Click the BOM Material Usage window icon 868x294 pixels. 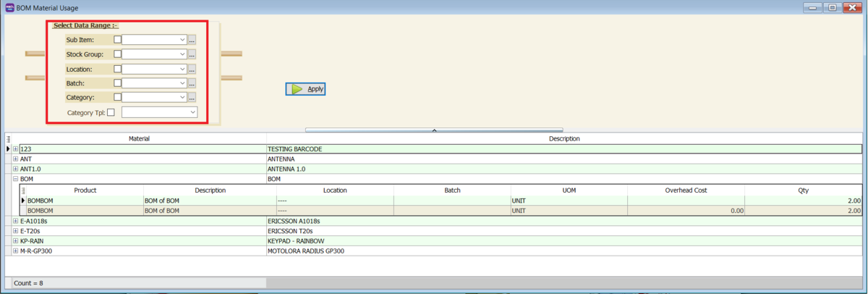tap(9, 7)
